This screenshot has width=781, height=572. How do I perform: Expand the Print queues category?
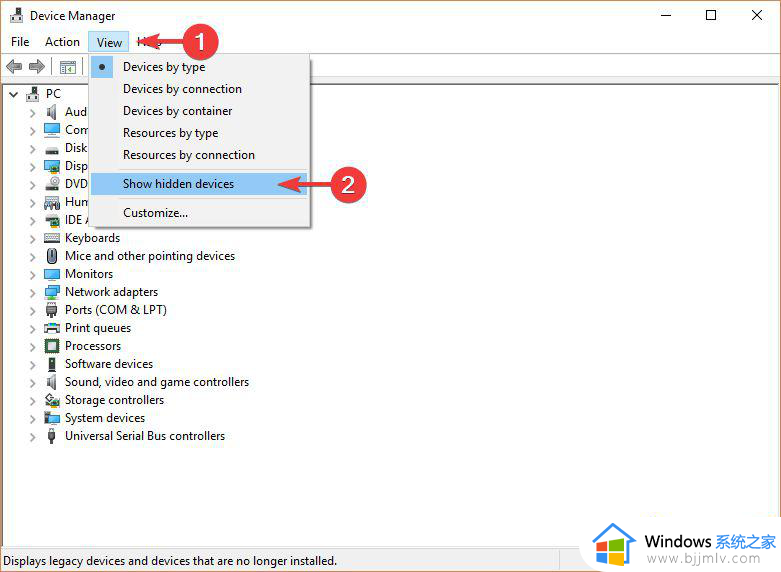pos(32,328)
